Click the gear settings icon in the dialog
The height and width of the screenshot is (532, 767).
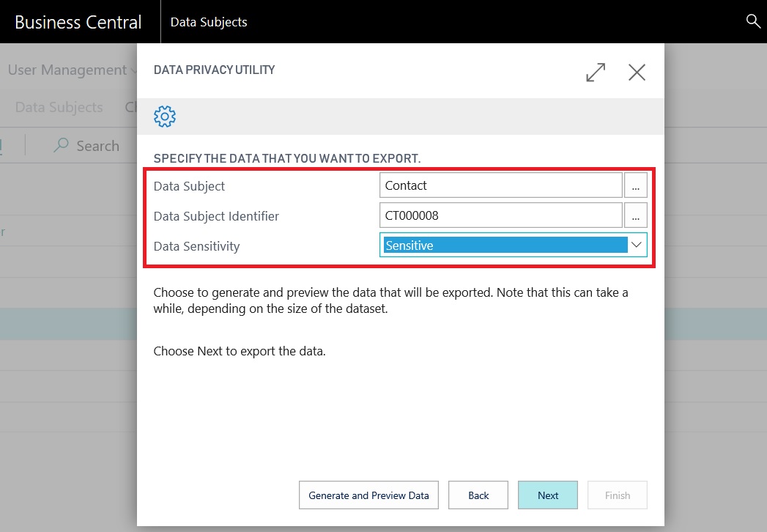tap(165, 116)
